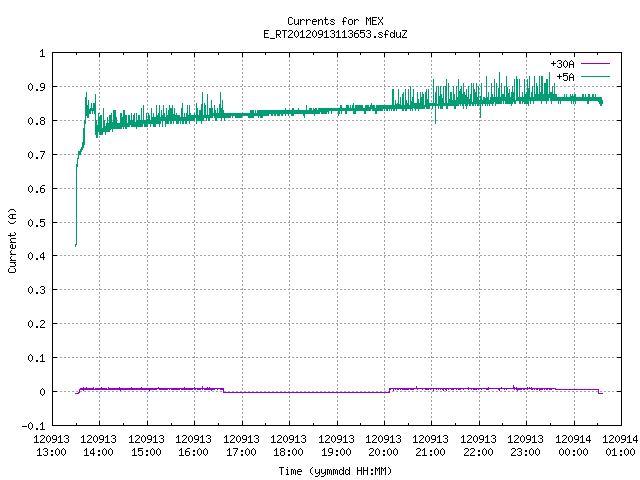
Task: Click the '+30A' legend label
Action: tap(562, 64)
